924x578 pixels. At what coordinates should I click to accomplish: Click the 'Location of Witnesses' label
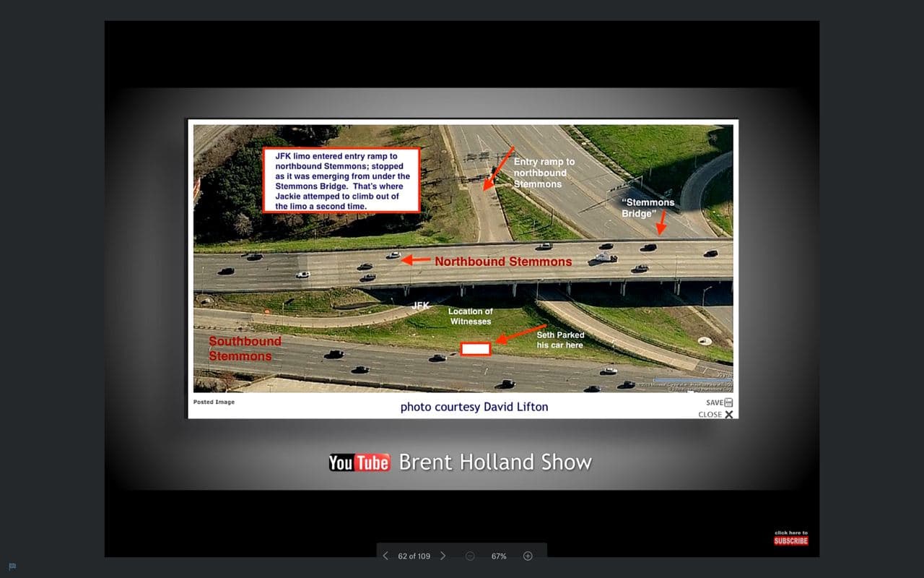(470, 316)
